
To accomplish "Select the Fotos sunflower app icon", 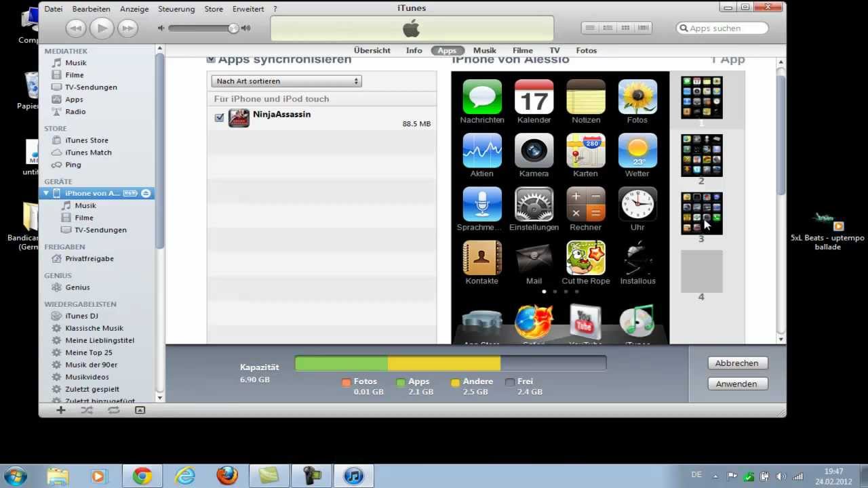I will (637, 96).
